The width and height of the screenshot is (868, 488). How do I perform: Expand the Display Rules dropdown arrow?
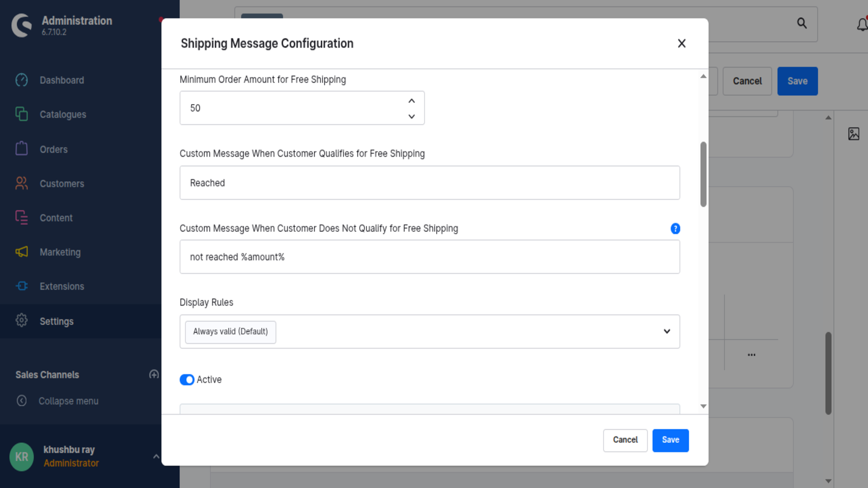666,331
